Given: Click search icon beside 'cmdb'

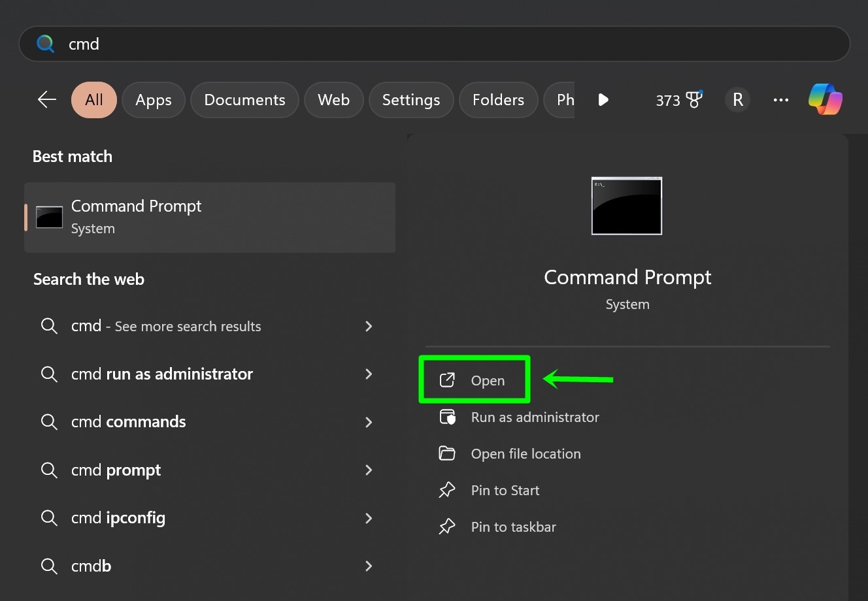Looking at the screenshot, I should tap(49, 566).
